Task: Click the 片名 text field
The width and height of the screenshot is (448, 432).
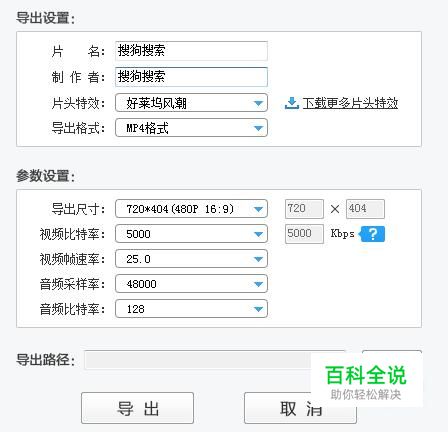Action: (x=191, y=51)
